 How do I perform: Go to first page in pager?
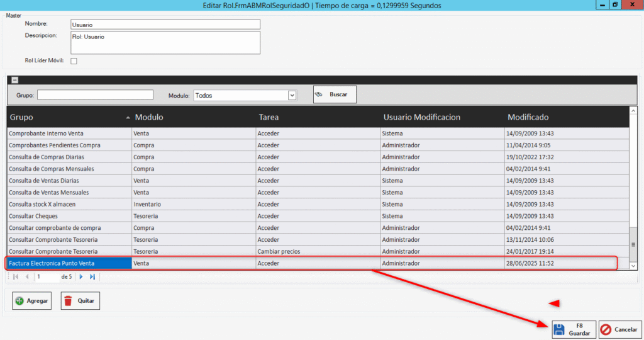point(16,276)
